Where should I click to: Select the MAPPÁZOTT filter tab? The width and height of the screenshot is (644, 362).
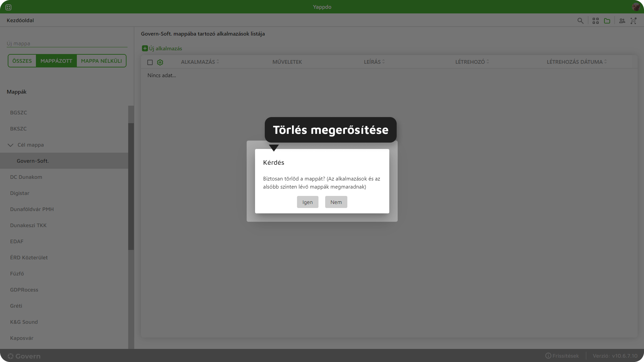[56, 61]
